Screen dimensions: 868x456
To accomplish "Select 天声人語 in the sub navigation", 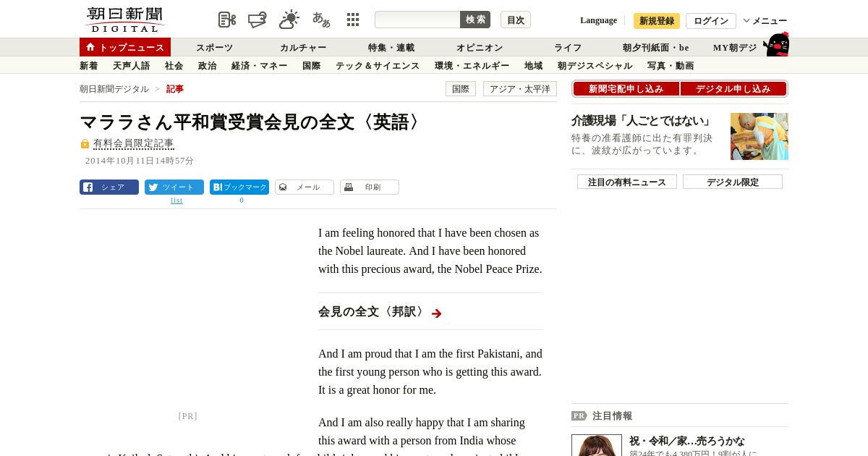I will click(x=132, y=66).
